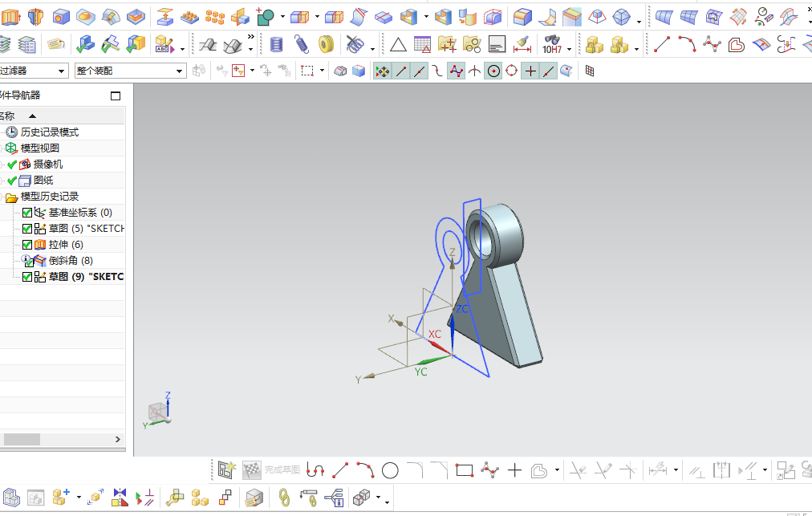
Task: Click the navigator horizontal scrollbar thumb
Action: (22, 439)
